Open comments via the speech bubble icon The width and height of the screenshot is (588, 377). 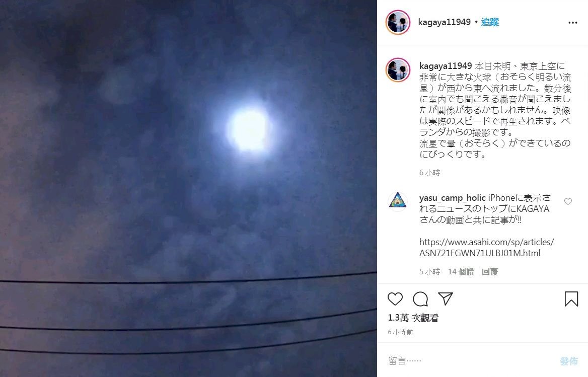coord(420,298)
